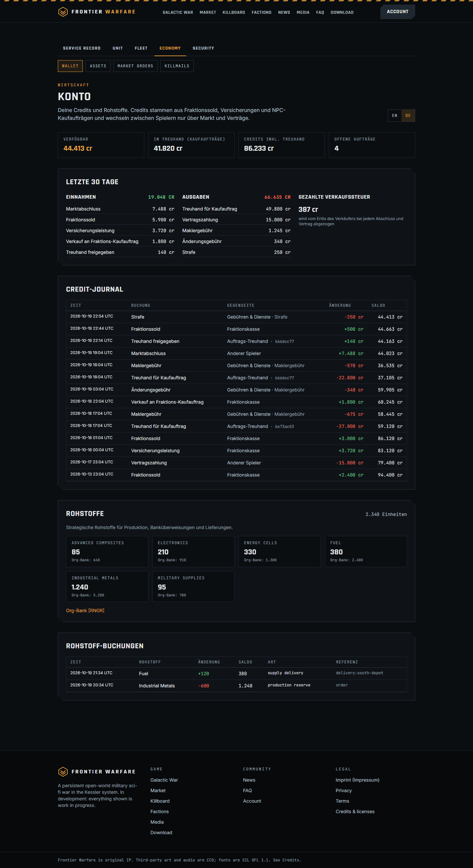
Task: Click the Strafe journal entry row
Action: coord(236,317)
